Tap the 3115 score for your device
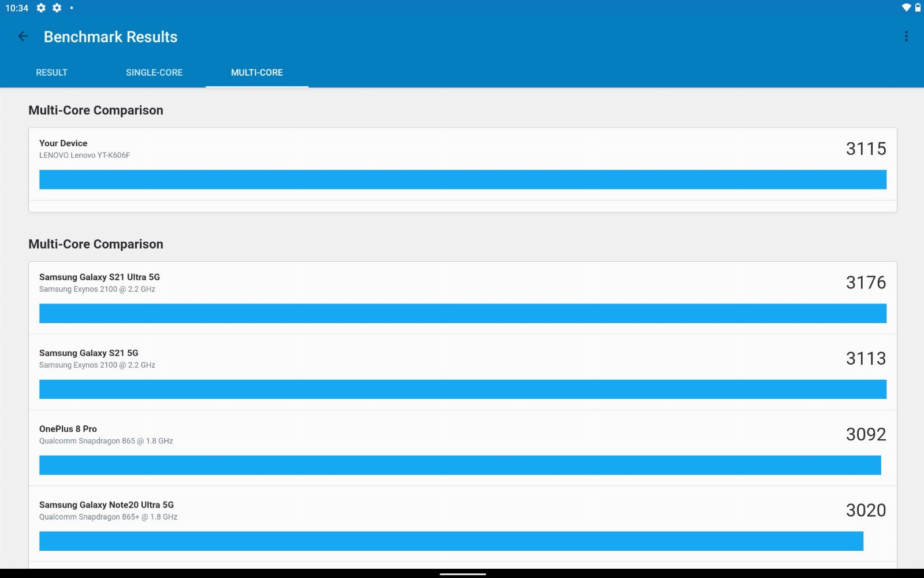Image resolution: width=924 pixels, height=578 pixels. 866,149
